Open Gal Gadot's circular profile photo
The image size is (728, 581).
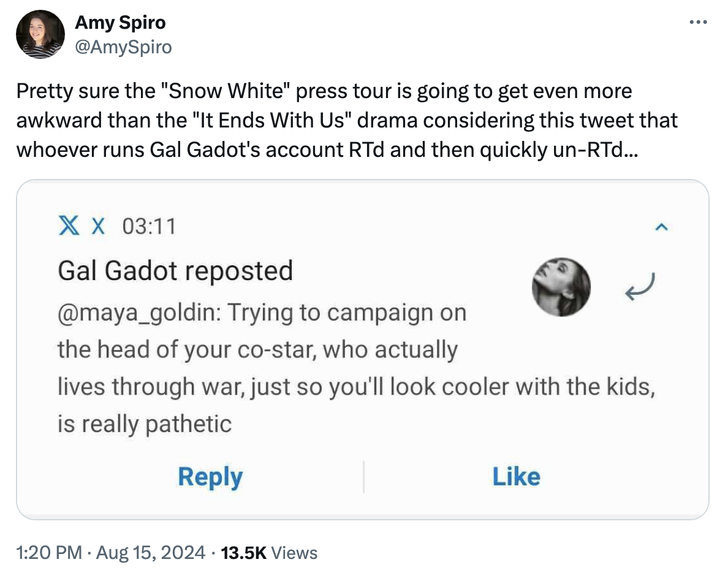click(x=561, y=287)
